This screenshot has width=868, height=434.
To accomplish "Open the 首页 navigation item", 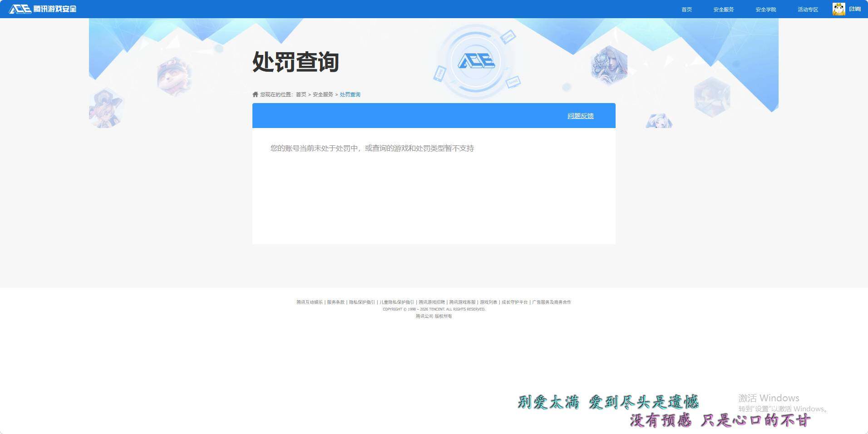I will 686,10.
